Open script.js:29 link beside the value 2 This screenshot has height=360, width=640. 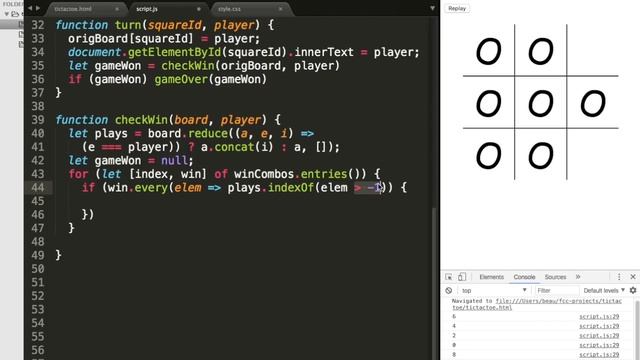tap(599, 335)
